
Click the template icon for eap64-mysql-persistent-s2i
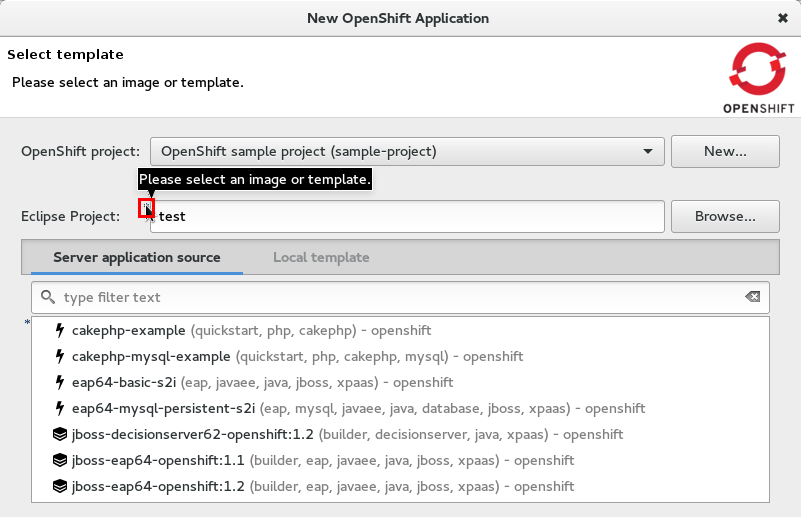[x=59, y=408]
